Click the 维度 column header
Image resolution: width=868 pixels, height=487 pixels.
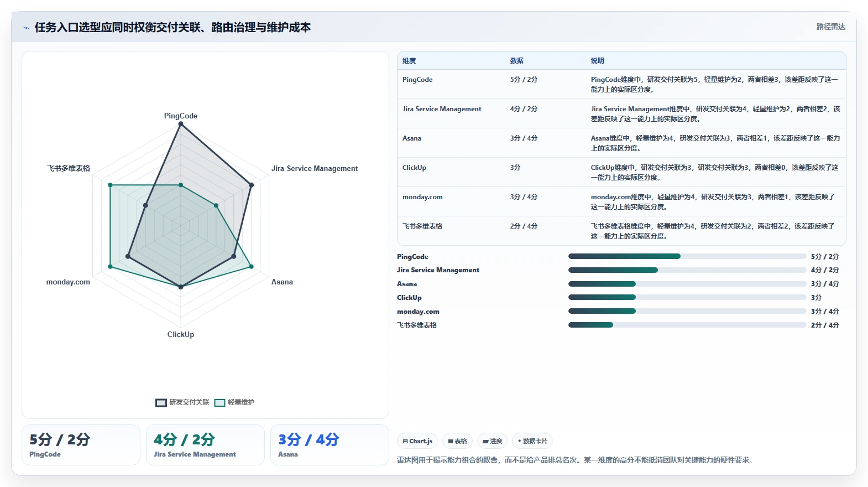click(409, 61)
